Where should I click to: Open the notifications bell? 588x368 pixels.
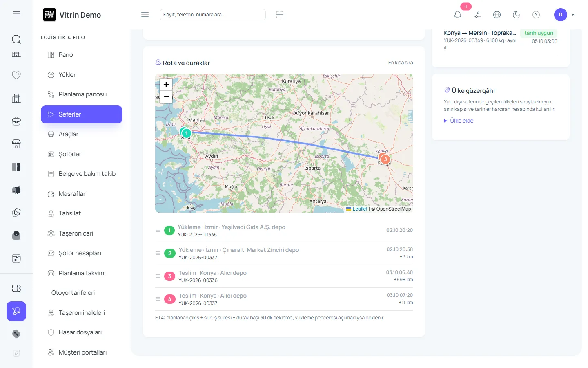pyautogui.click(x=458, y=15)
